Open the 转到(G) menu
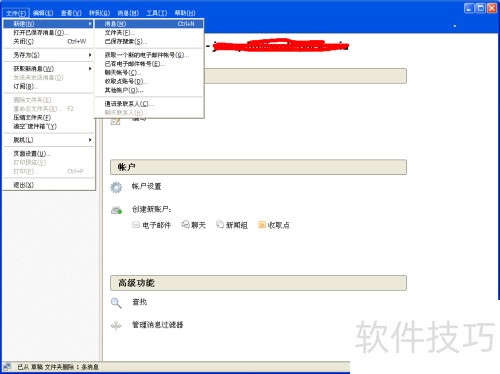The image size is (500, 374). click(99, 13)
